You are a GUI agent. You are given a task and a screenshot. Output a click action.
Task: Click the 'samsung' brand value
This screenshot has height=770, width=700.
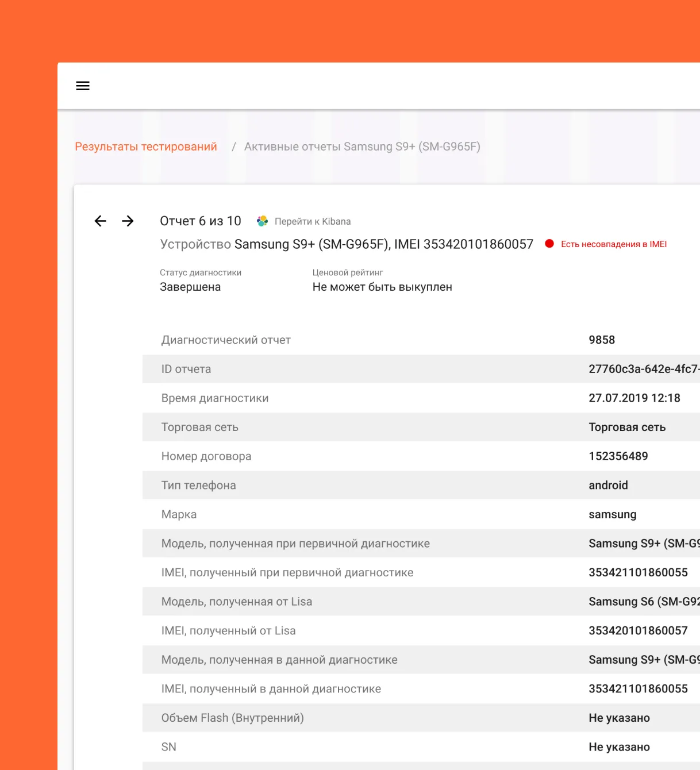click(x=613, y=515)
